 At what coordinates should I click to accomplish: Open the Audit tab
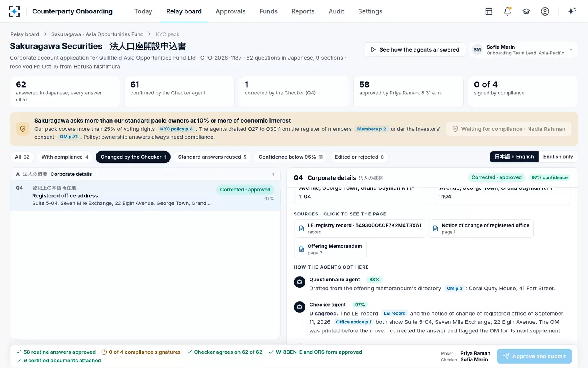pyautogui.click(x=336, y=11)
